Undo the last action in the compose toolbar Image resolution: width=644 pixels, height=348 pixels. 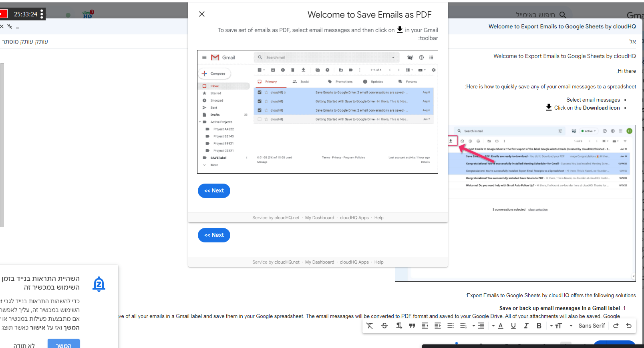(629, 326)
